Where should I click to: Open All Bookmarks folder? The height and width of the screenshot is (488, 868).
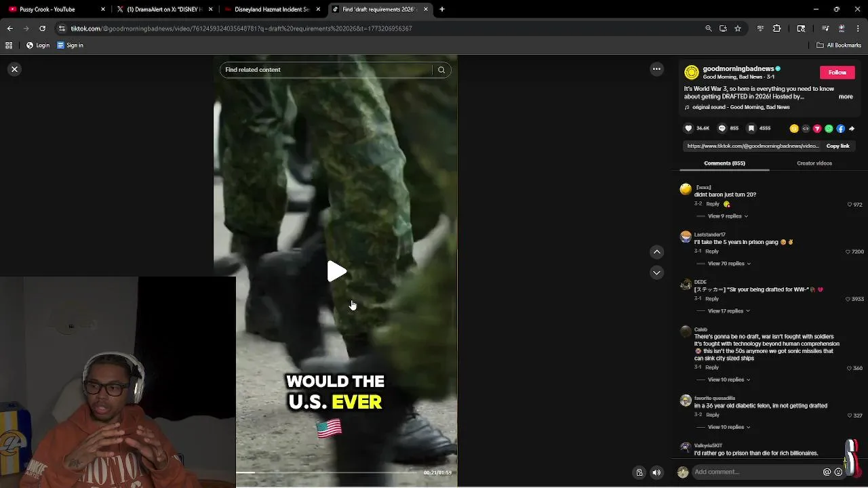coord(839,45)
